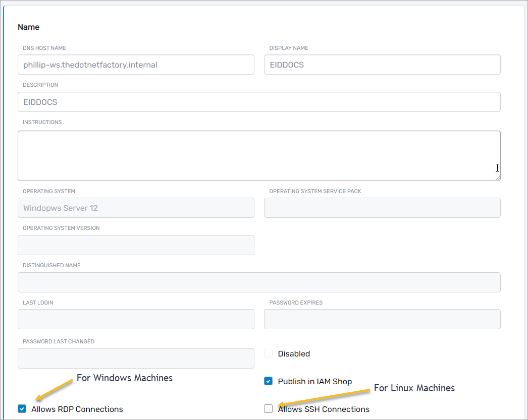Select the Display Name field showing EIDDOCS

point(382,65)
